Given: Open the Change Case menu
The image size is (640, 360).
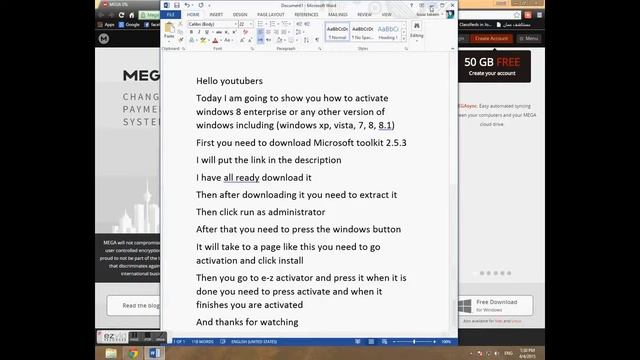Looking at the screenshot, I should pos(228,40).
